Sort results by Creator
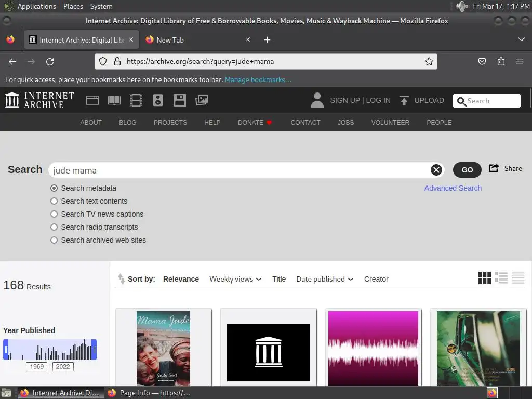Viewport: 532px width, 399px height. 376,279
